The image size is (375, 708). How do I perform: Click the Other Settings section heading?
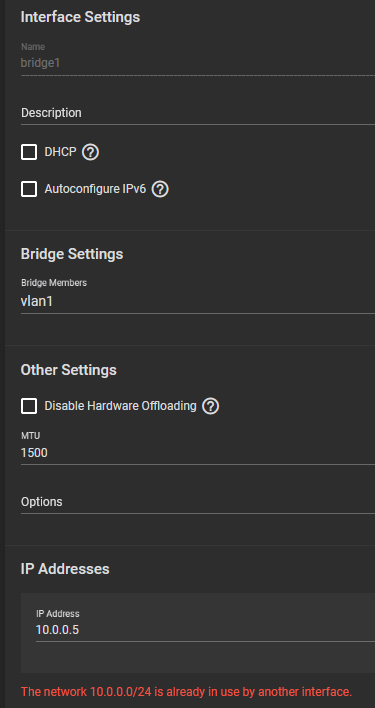coord(69,370)
